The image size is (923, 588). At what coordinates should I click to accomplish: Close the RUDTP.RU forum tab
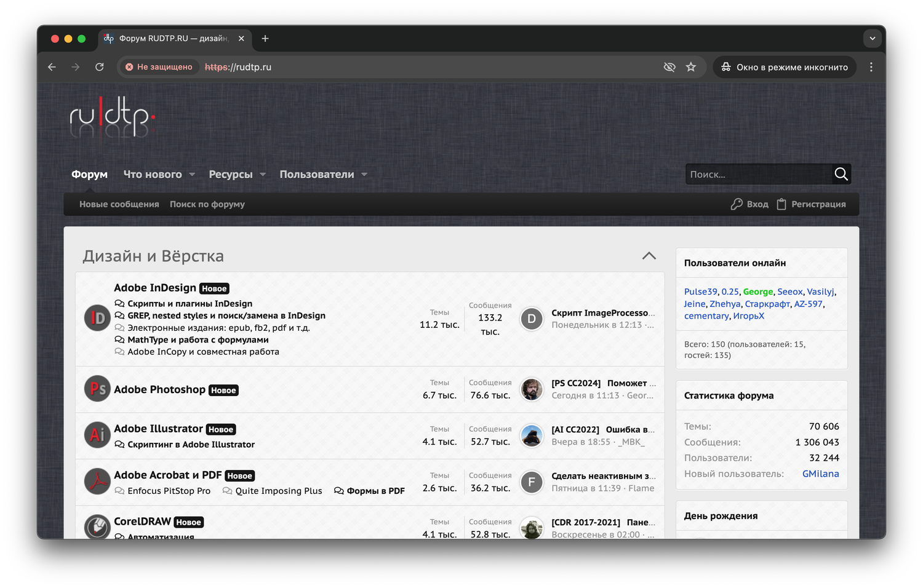tap(241, 38)
